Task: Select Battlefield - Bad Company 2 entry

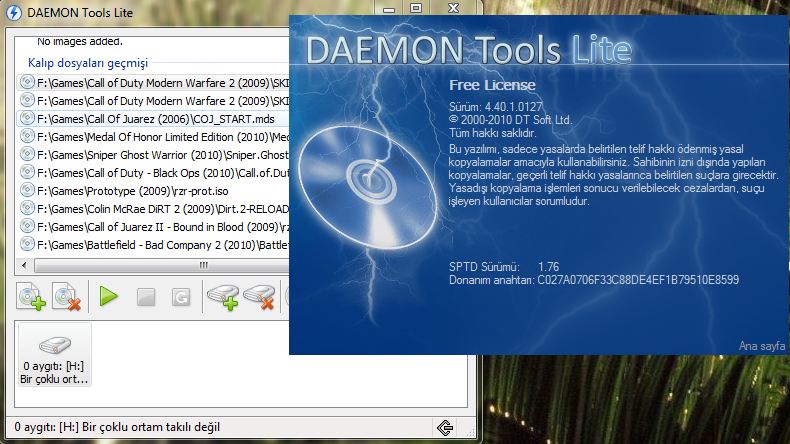Action: click(154, 245)
